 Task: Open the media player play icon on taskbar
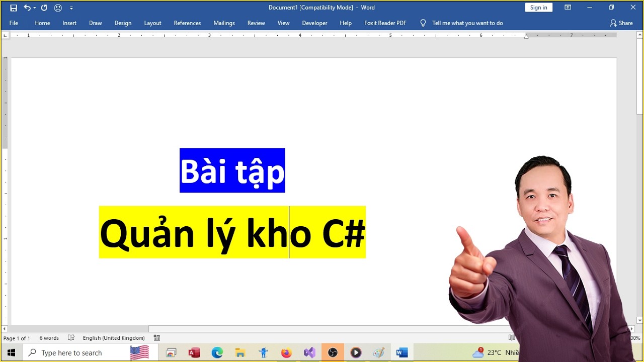click(356, 353)
